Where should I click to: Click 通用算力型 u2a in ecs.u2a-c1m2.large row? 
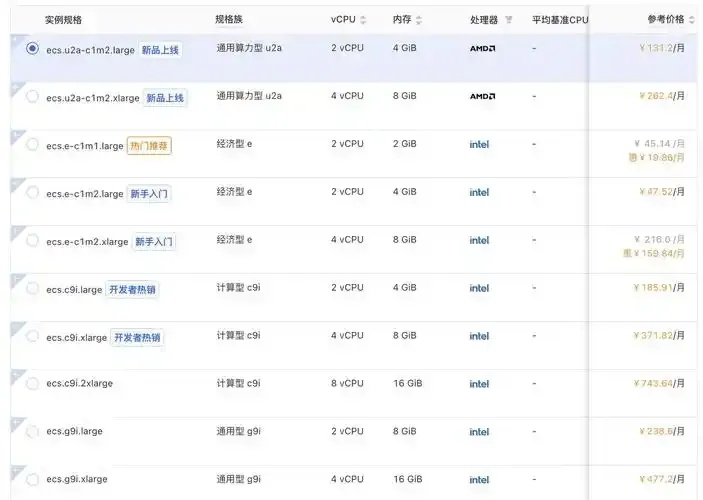pyautogui.click(x=249, y=48)
